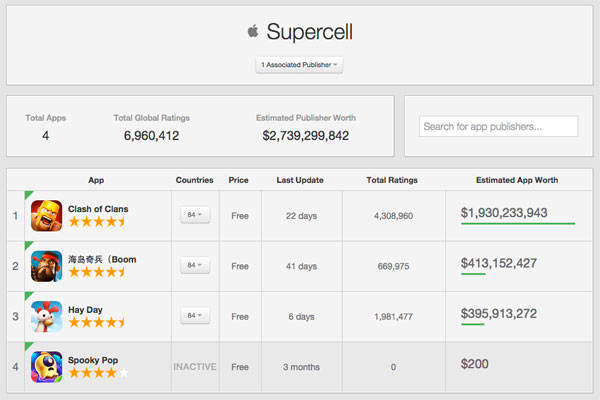Select the $200 worth value

point(474,364)
